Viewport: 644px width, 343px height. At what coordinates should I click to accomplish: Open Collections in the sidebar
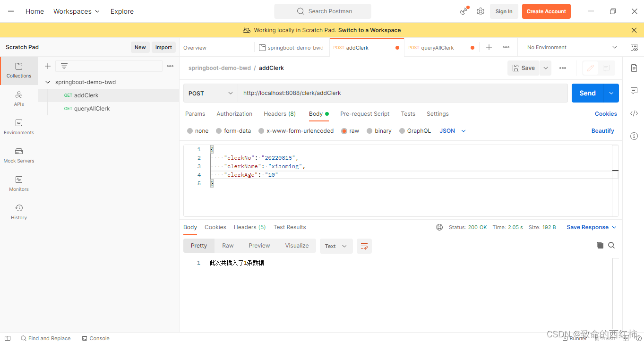tap(19, 70)
